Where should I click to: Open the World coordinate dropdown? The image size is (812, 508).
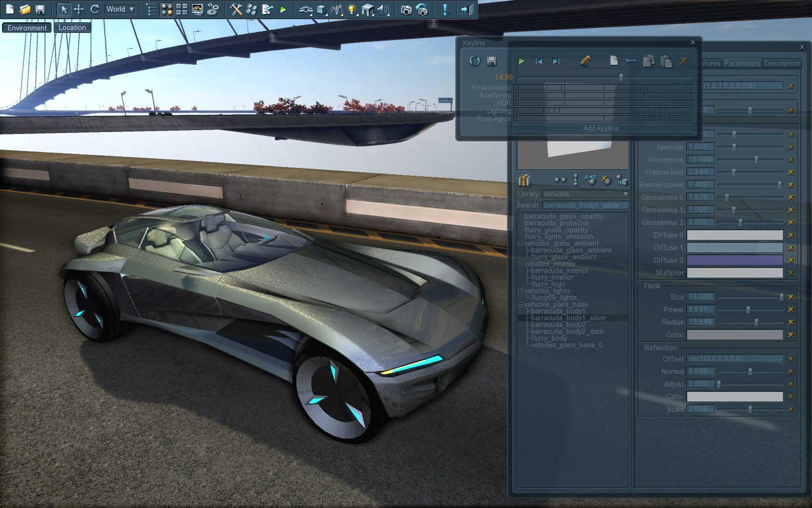[120, 9]
